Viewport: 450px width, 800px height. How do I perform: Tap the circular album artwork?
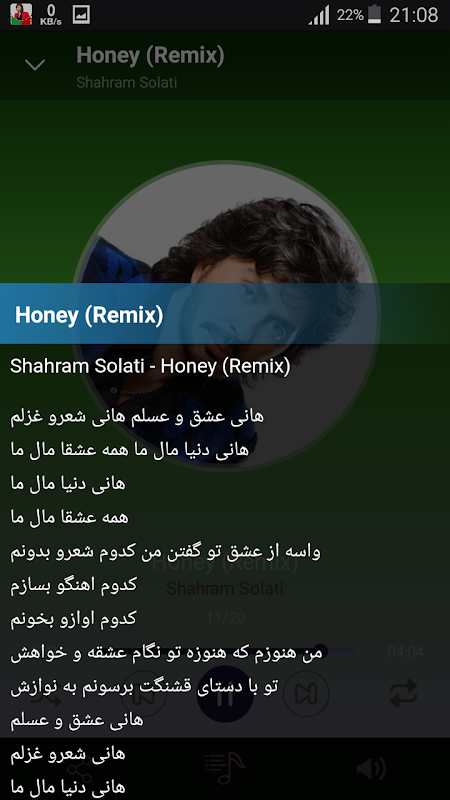[225, 315]
